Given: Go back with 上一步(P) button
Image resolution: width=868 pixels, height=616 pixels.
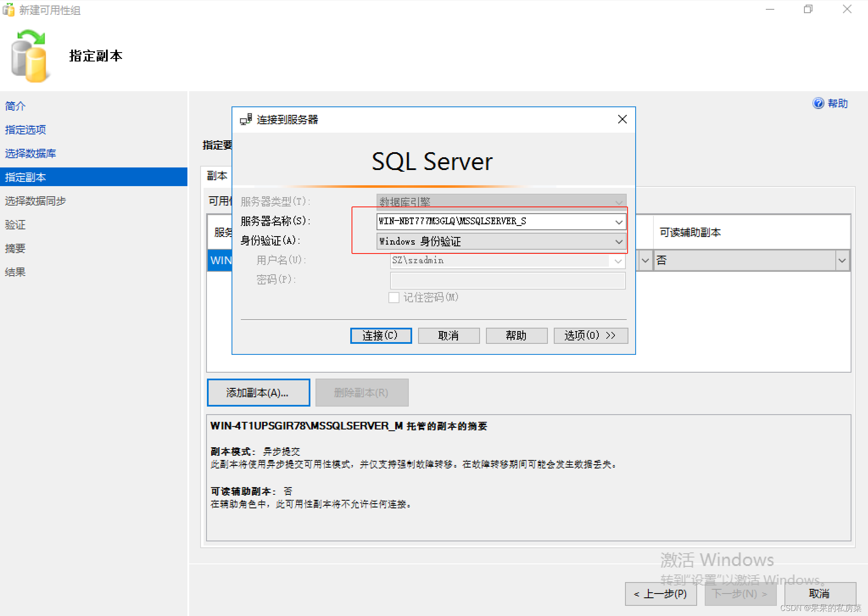Looking at the screenshot, I should tap(661, 594).
